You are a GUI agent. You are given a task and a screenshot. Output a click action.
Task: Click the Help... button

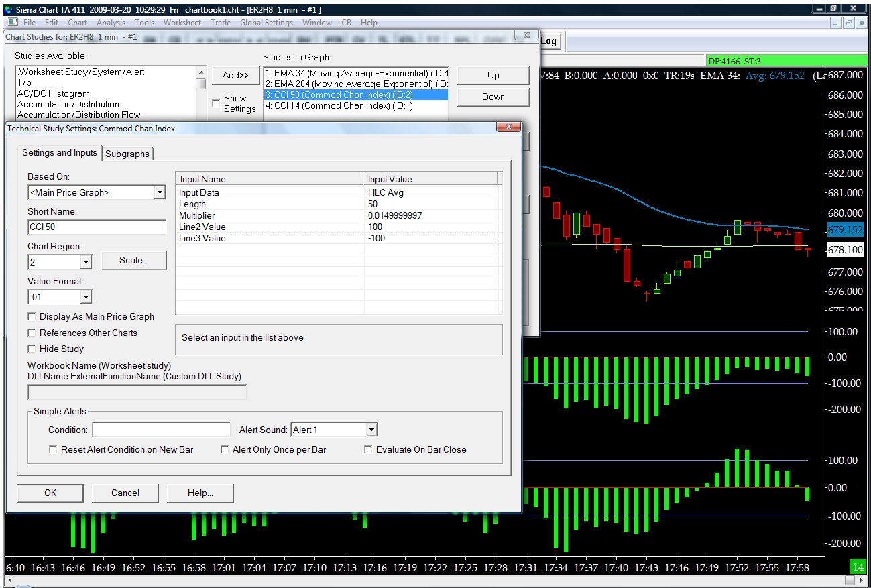pos(200,493)
